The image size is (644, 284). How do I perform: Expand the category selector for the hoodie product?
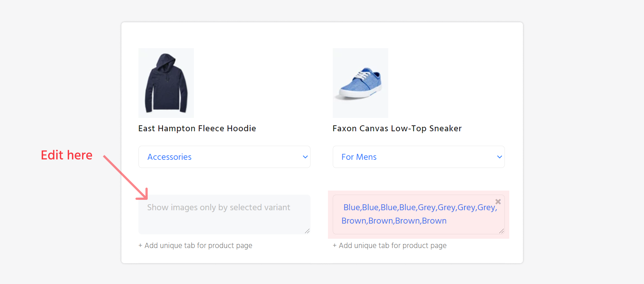click(224, 157)
